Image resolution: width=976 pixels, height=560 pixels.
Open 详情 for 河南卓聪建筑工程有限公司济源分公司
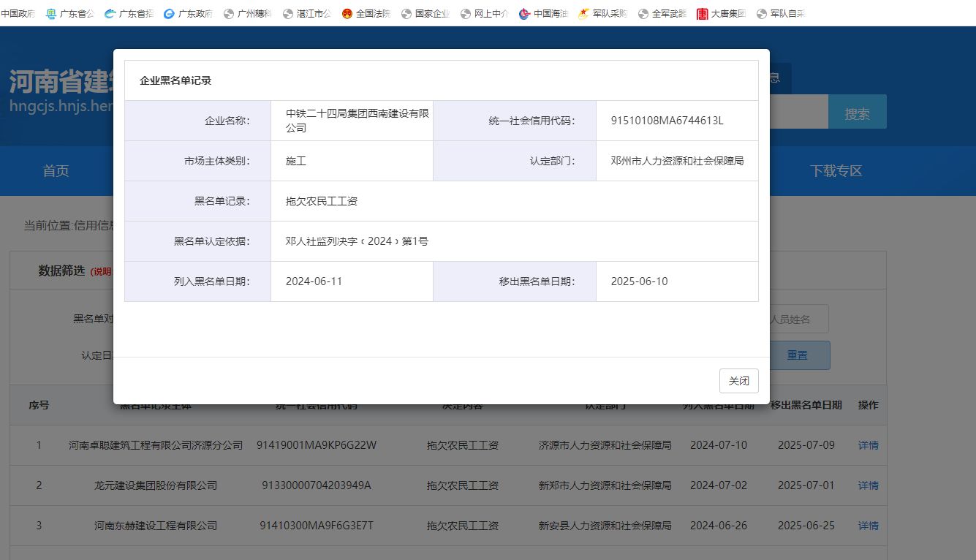[868, 445]
